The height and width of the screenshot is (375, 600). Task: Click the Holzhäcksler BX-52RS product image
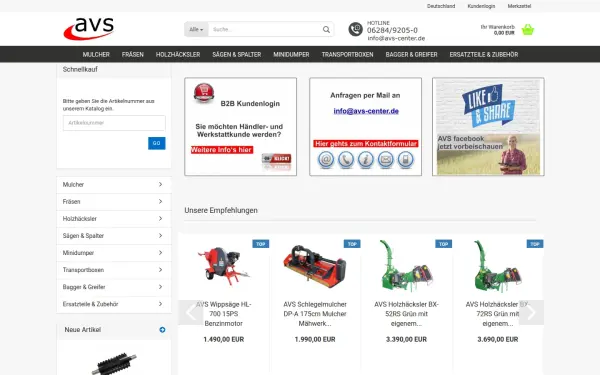tap(406, 266)
